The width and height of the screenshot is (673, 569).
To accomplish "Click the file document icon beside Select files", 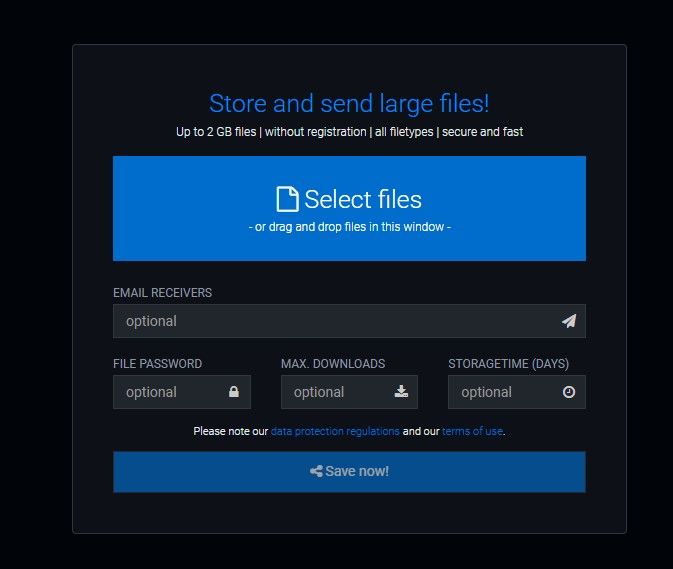I will 287,199.
